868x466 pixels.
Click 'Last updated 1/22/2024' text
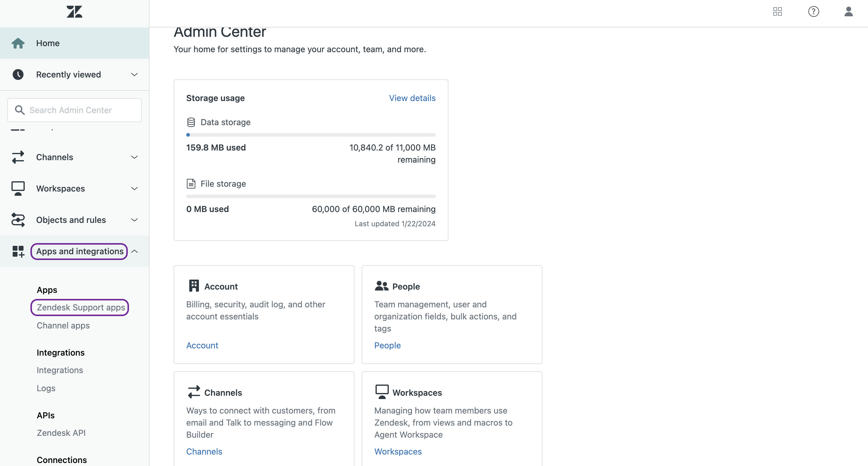tap(395, 224)
